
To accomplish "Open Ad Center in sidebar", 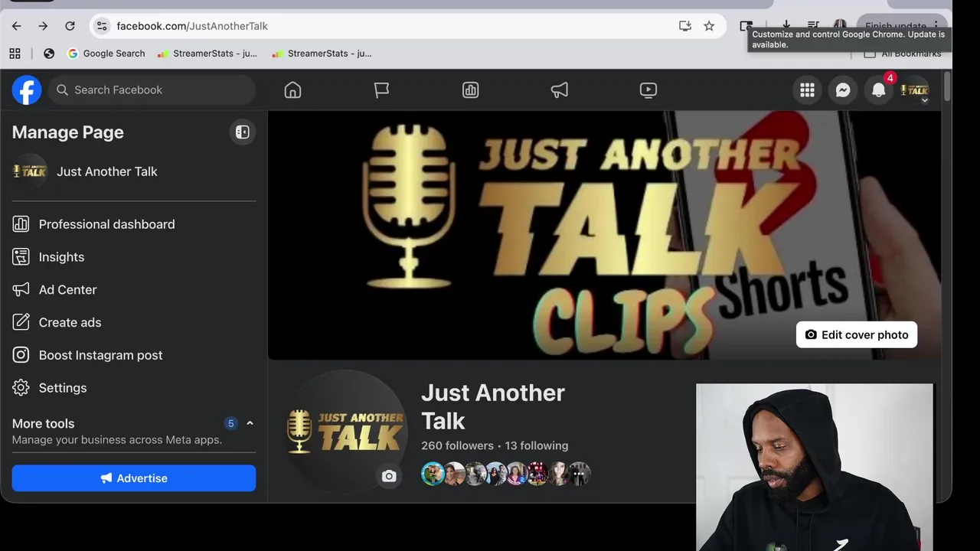I will (x=134, y=290).
